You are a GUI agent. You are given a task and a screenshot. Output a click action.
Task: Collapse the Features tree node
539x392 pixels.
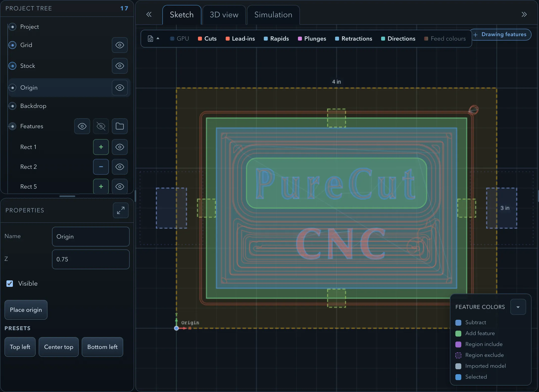pos(12,126)
